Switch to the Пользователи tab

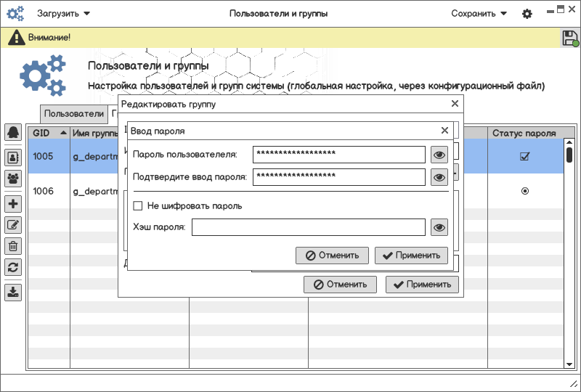coord(74,113)
